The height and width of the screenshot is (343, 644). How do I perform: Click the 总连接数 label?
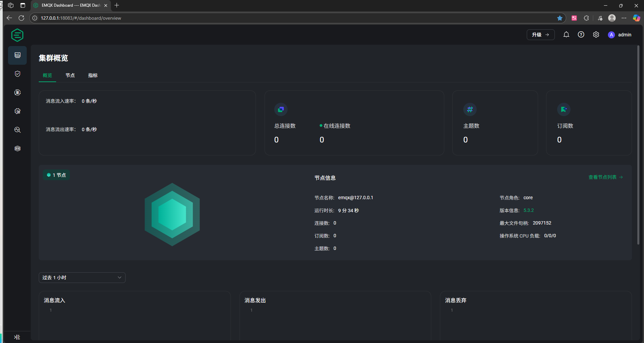[285, 126]
